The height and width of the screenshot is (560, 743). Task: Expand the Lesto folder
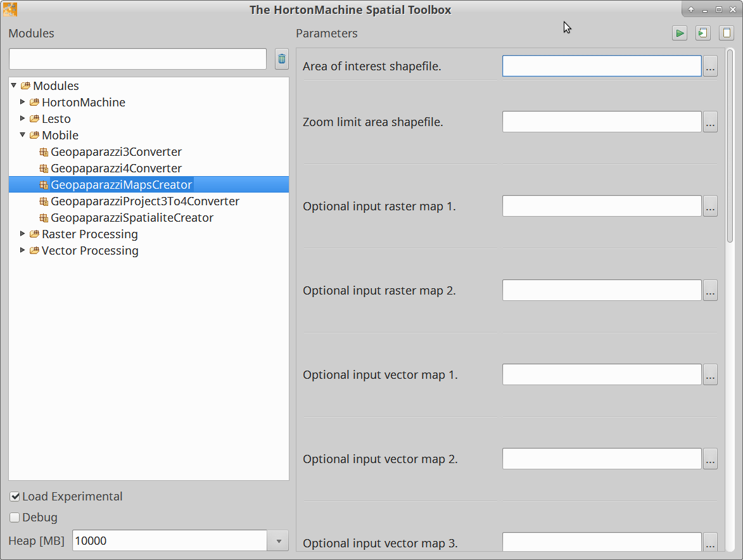click(x=22, y=118)
